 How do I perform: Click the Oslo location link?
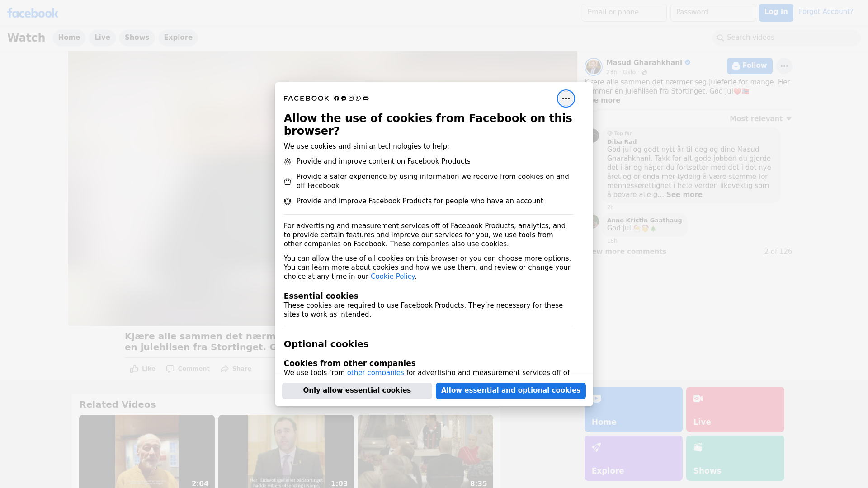pyautogui.click(x=629, y=72)
